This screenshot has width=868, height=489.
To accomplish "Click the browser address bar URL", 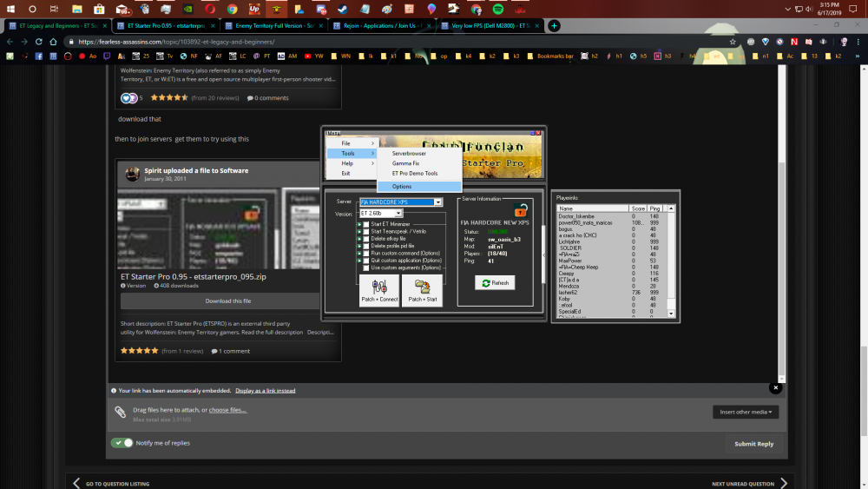I will coord(176,42).
